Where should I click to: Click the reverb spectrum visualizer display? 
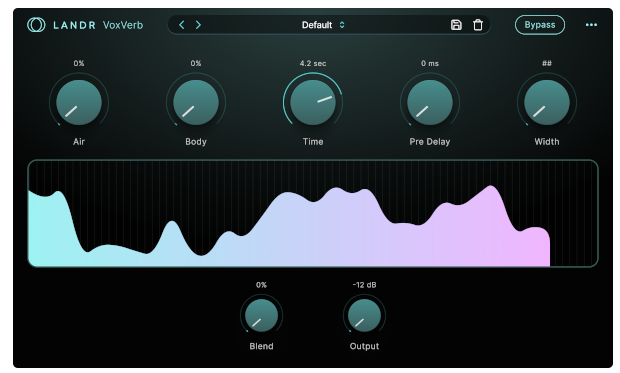pos(313,214)
